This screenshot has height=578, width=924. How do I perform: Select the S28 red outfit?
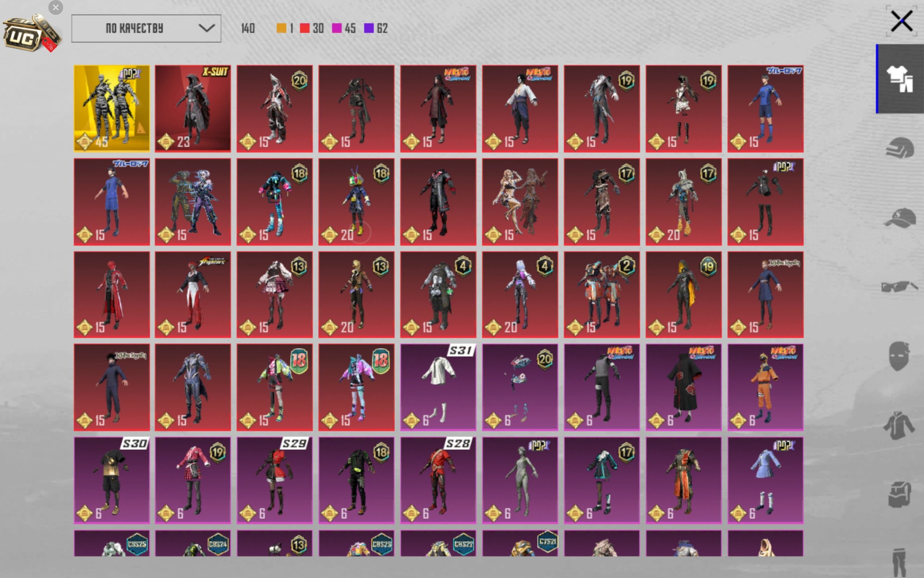pos(438,480)
